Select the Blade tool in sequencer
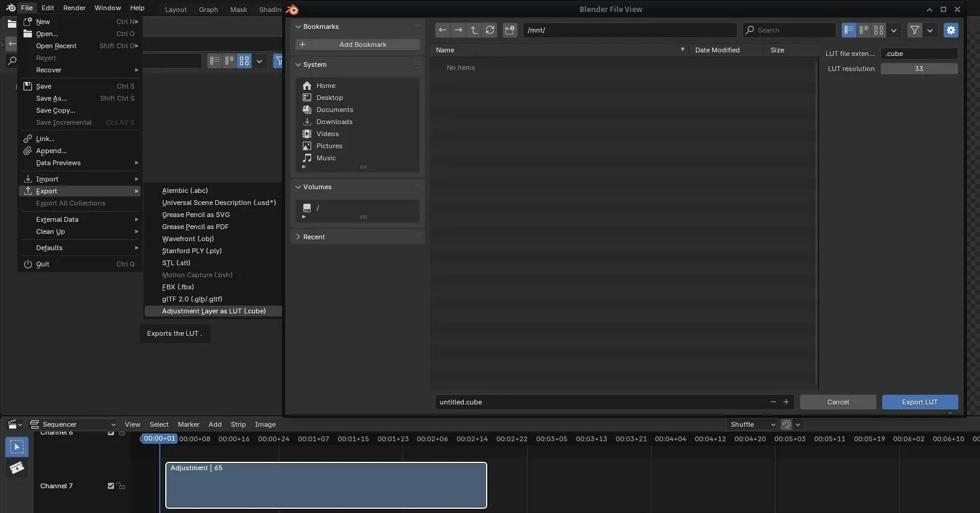Image resolution: width=980 pixels, height=513 pixels. [17, 468]
